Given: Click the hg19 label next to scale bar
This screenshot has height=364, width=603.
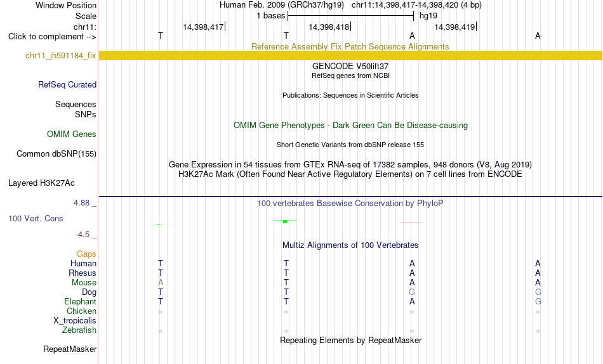Looking at the screenshot, I should tap(428, 16).
